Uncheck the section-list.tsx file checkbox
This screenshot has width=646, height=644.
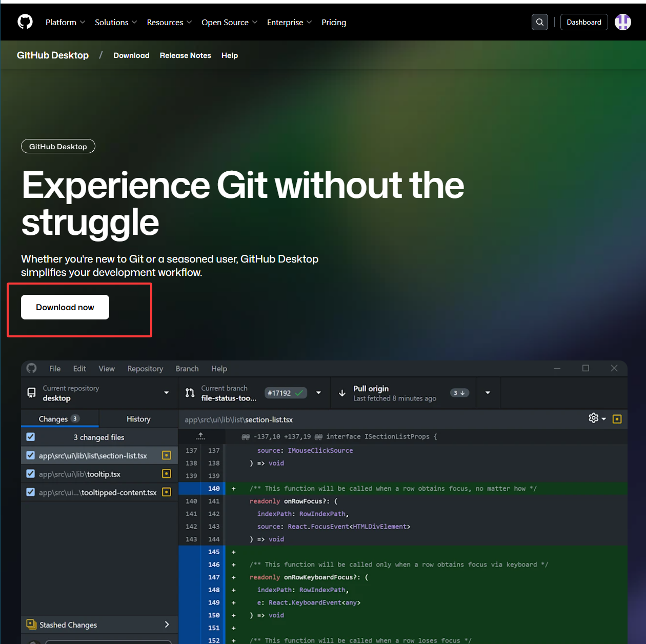tap(31, 455)
